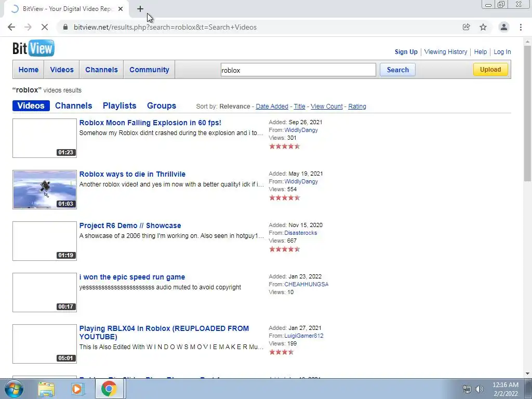Sort results by Date Added
The image size is (532, 399).
pos(272,106)
